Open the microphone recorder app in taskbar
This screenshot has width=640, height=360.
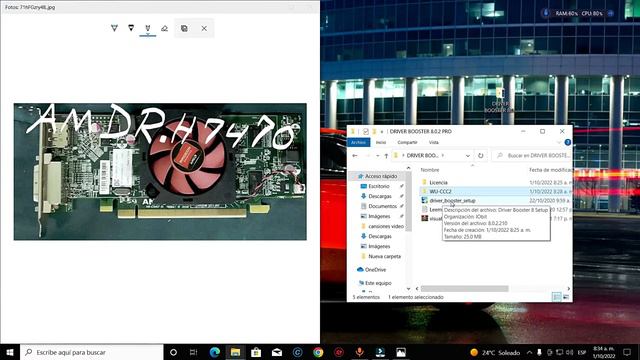360,352
